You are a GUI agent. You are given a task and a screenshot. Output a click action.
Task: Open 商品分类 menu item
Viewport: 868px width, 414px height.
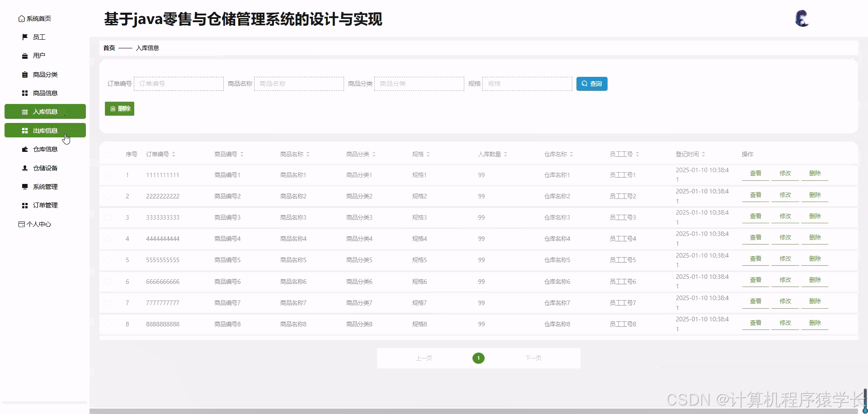[45, 75]
